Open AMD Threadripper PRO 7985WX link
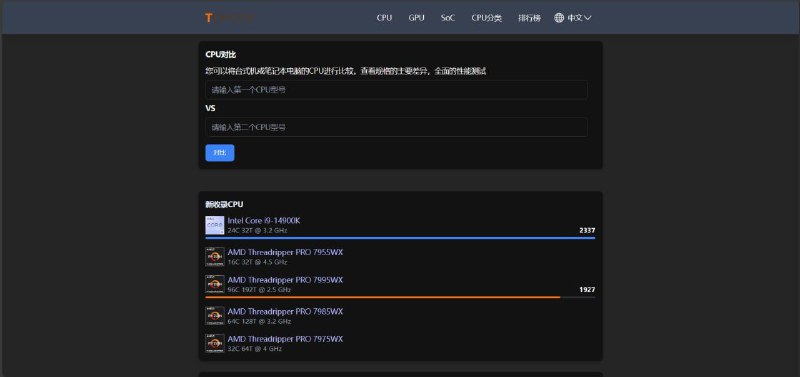 click(285, 311)
